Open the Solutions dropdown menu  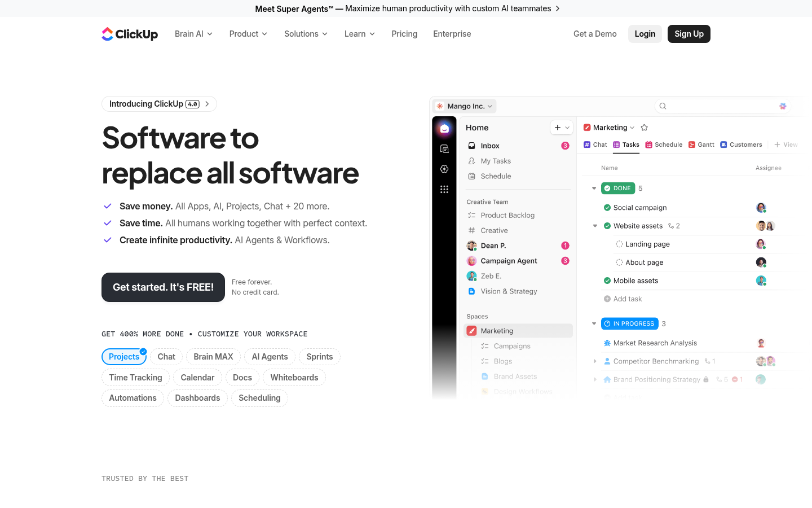[306, 34]
